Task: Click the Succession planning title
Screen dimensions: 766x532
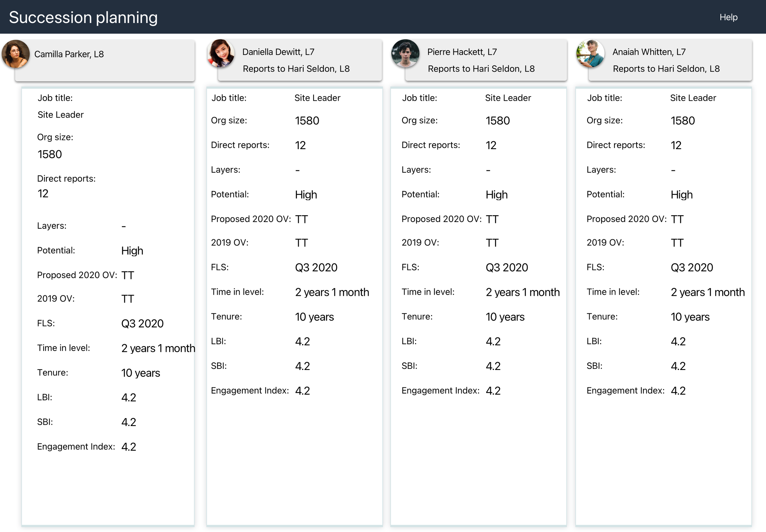Action: pyautogui.click(x=83, y=17)
